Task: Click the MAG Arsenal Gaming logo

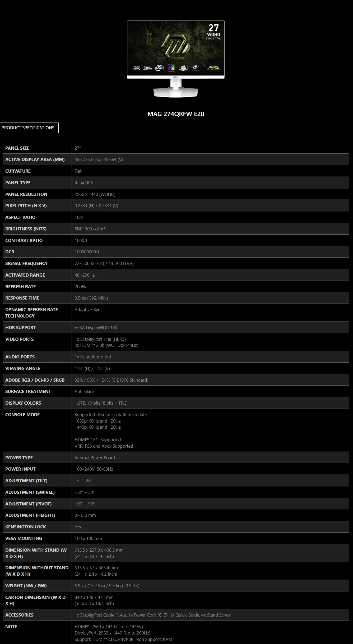Action: [x=213, y=68]
